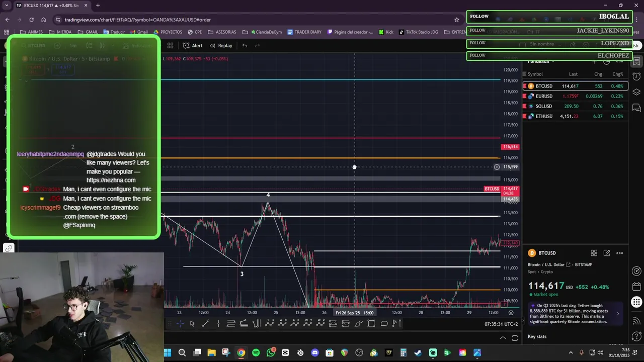Select the pitchfork drawing tool
This screenshot has width=644, height=362.
[x=257, y=324]
